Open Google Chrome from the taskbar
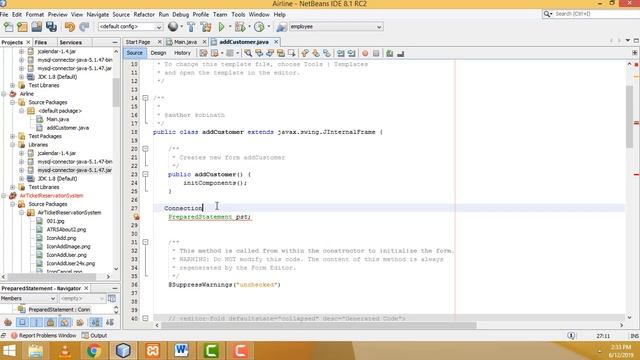The height and width of the screenshot is (360, 640). click(93, 351)
